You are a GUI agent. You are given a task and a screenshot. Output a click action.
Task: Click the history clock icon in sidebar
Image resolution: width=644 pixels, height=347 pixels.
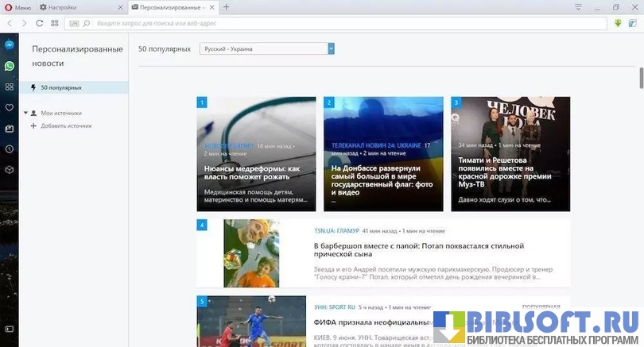tap(9, 149)
